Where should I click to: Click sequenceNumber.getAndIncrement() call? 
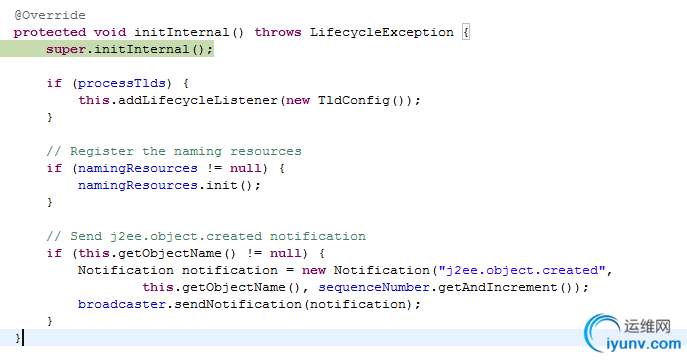(x=449, y=287)
